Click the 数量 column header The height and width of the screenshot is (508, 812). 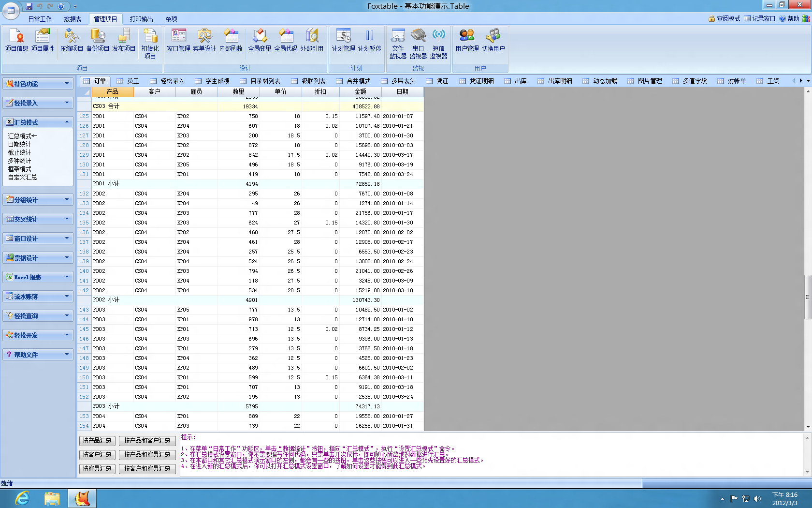coord(238,91)
